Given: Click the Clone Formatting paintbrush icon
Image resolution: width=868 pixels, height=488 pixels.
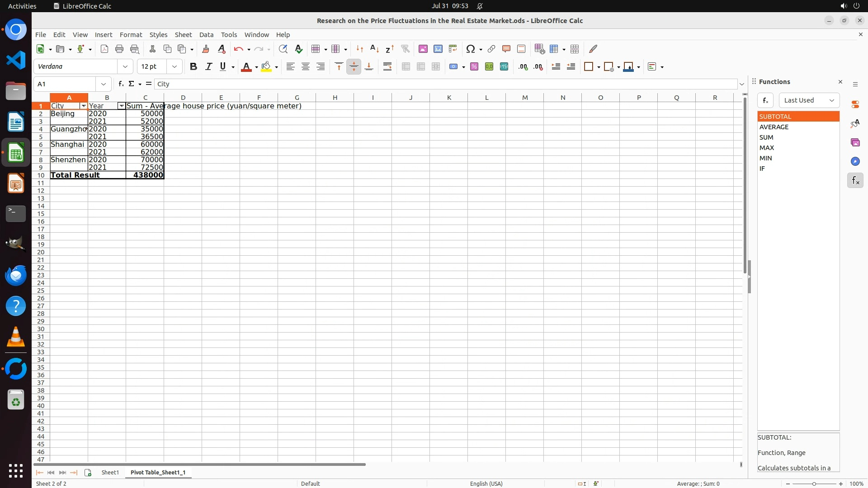Looking at the screenshot, I should (206, 49).
